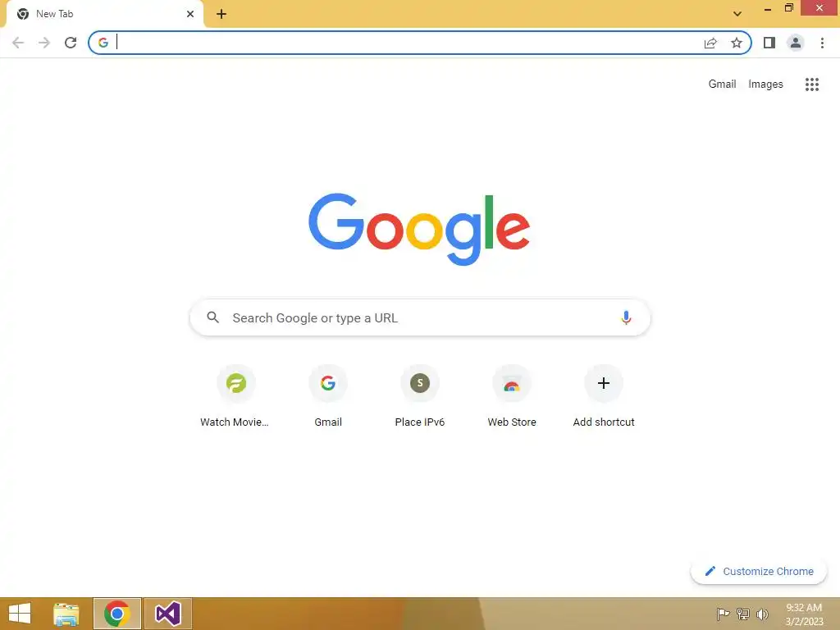Click the Google icon in address bar
Image resolution: width=840 pixels, height=630 pixels.
click(x=103, y=43)
